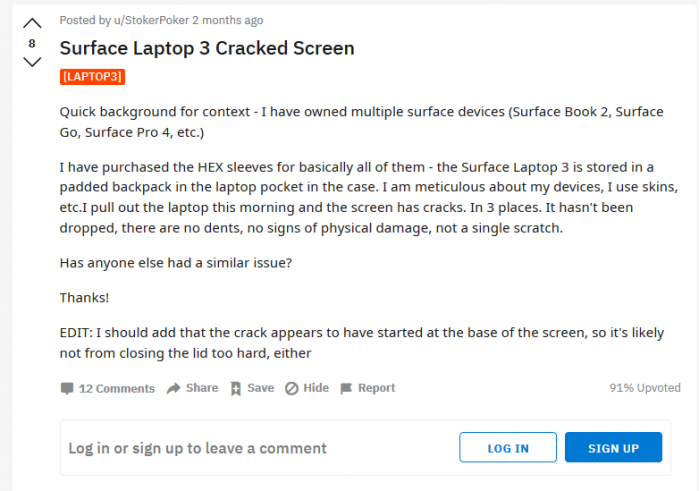The image size is (700, 491).
Task: Filter by the LAPTOP3 flair tag
Action: (92, 76)
